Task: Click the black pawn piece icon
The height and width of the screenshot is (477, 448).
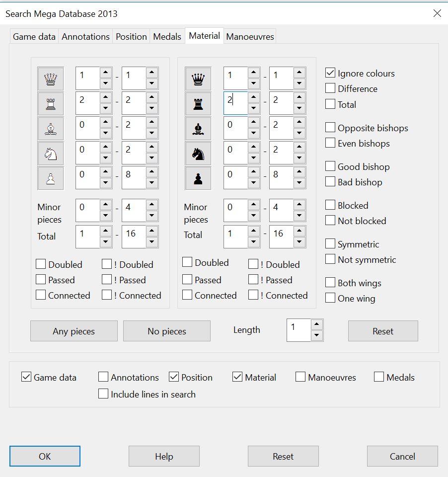Action: pyautogui.click(x=198, y=178)
